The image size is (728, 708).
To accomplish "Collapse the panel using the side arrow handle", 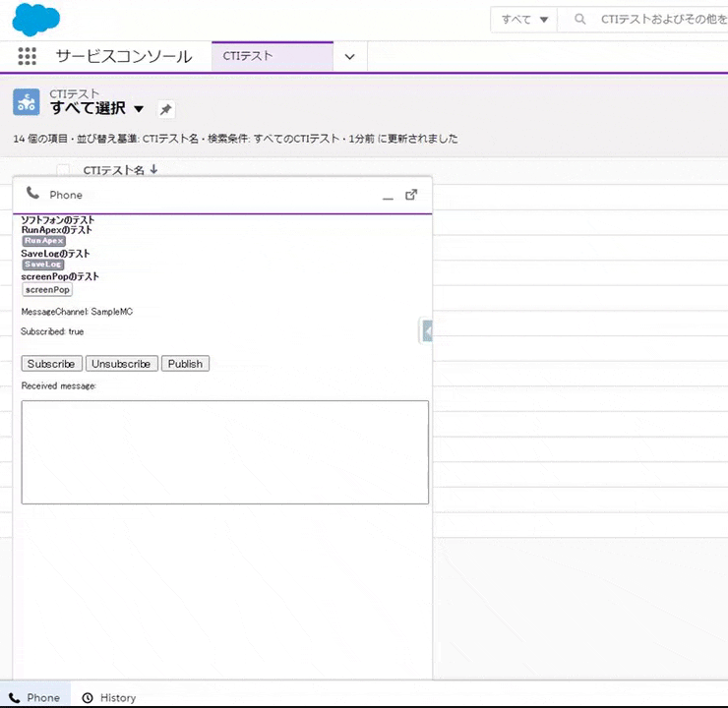I will pos(427,330).
